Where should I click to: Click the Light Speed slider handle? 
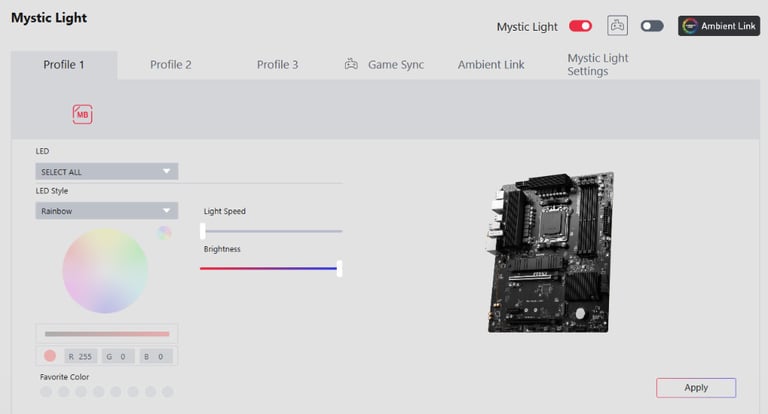[x=203, y=231]
